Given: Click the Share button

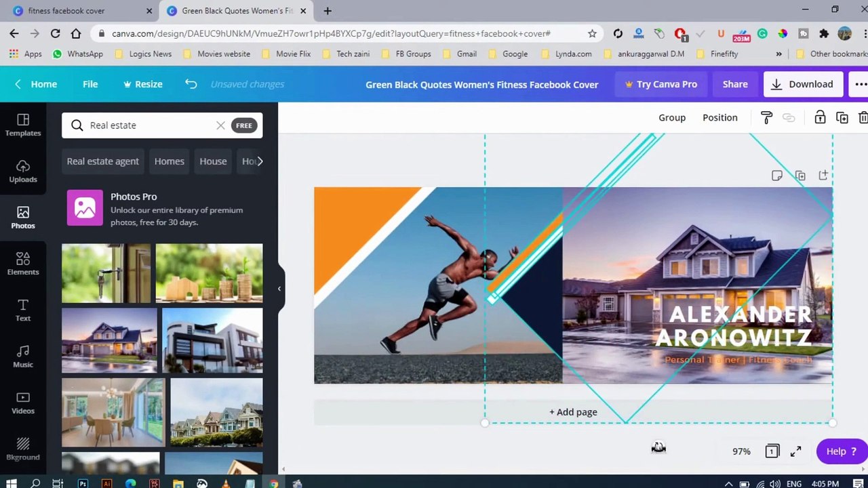Looking at the screenshot, I should pyautogui.click(x=735, y=84).
